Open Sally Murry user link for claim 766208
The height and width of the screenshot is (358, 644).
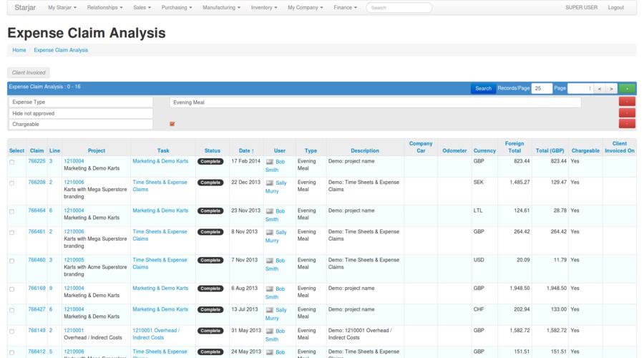click(275, 187)
